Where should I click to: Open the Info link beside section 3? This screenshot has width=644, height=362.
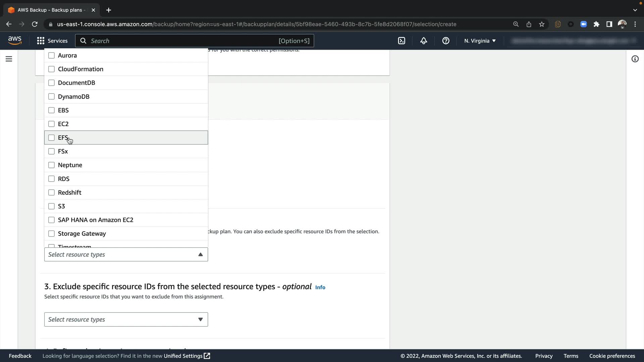pyautogui.click(x=320, y=287)
